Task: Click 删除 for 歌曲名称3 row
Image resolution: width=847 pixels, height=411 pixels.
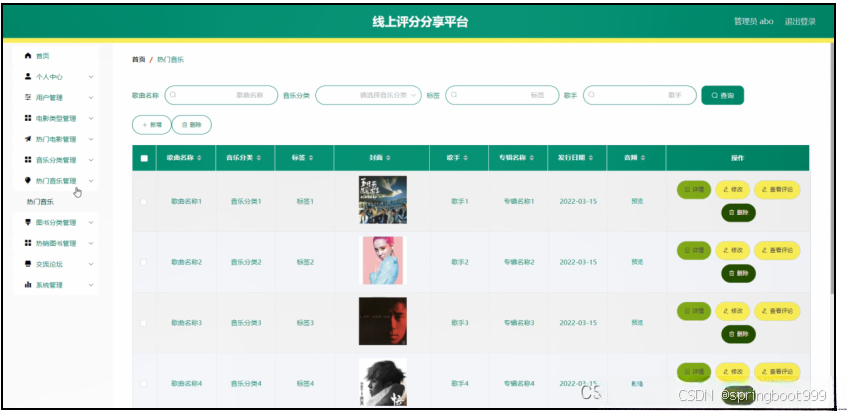Action: click(x=738, y=334)
